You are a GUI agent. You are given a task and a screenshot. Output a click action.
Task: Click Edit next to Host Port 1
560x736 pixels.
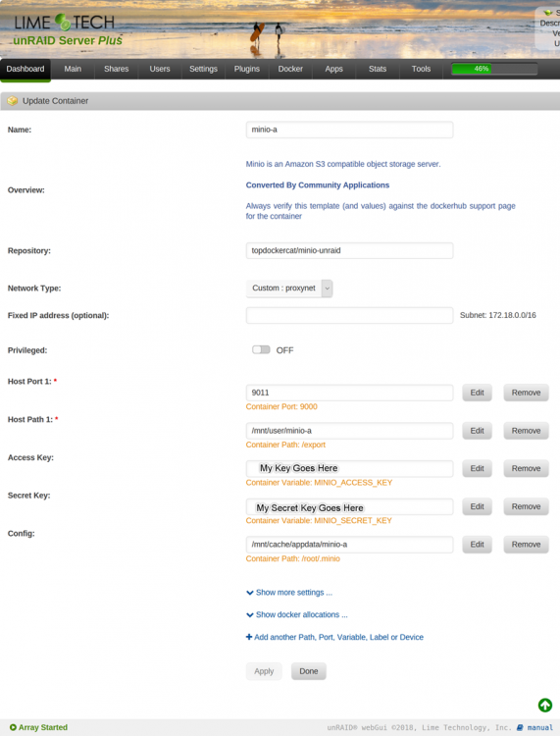[477, 393]
